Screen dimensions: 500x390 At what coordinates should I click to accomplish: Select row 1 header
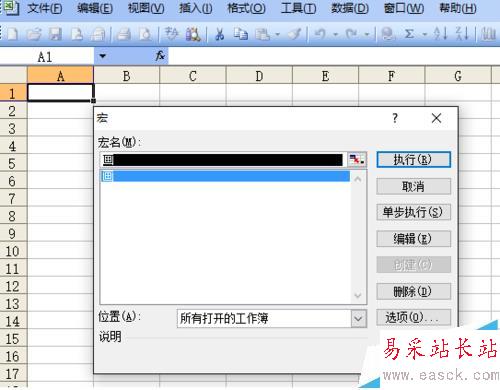tap(13, 93)
